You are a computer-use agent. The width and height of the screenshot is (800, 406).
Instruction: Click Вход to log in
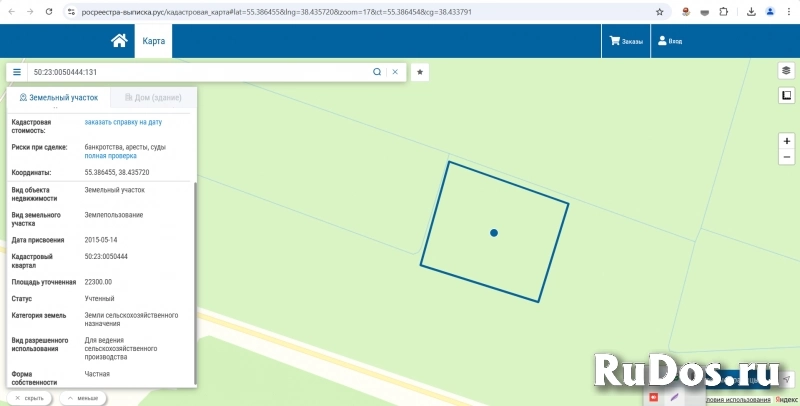point(669,41)
